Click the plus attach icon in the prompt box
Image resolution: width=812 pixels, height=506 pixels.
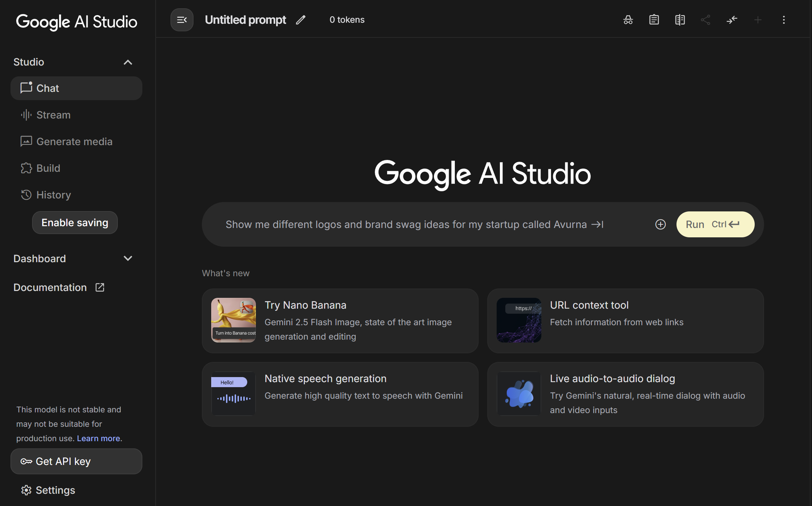(660, 224)
